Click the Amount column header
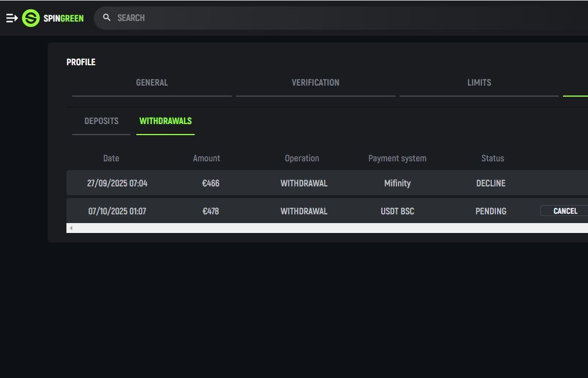Screen dimensions: 588x378 click(x=206, y=158)
